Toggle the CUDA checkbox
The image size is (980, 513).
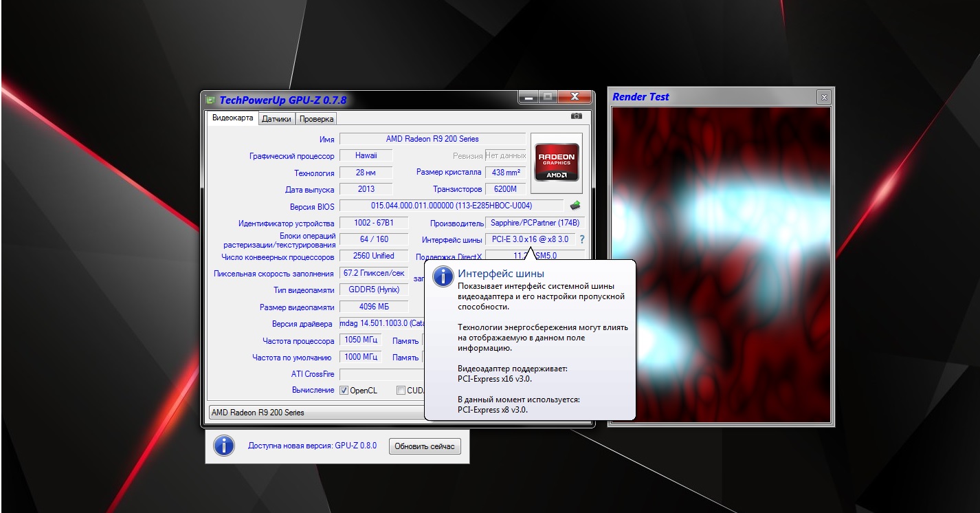(401, 391)
